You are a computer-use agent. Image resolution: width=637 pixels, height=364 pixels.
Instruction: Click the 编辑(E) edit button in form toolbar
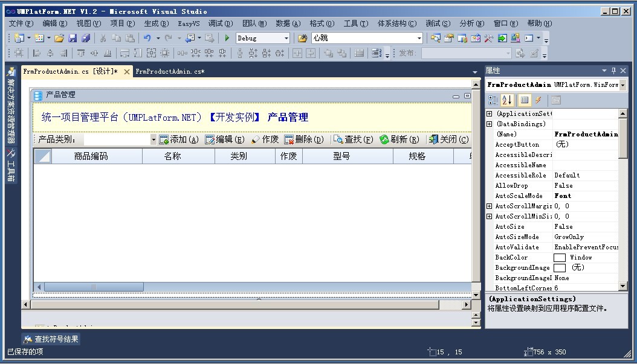(225, 139)
